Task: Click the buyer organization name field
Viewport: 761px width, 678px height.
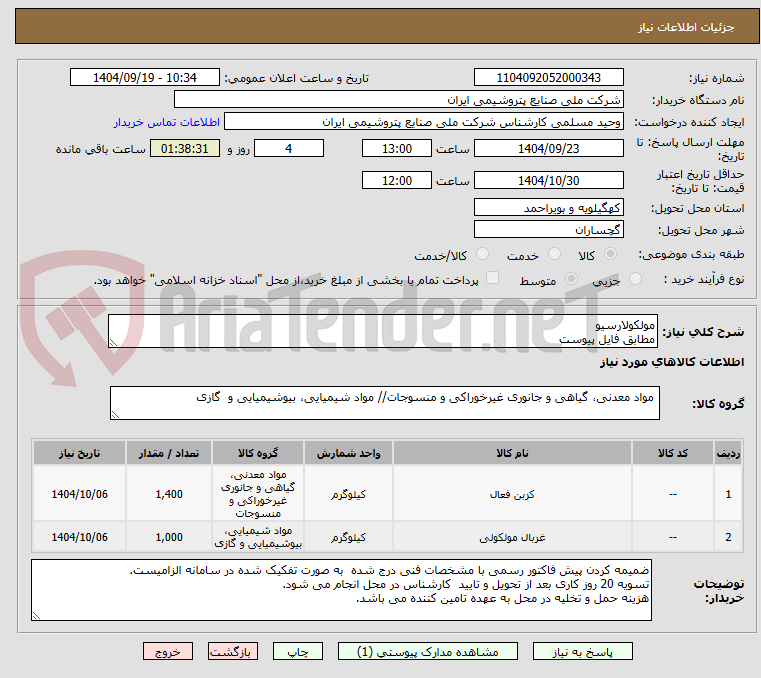Action: coord(398,100)
